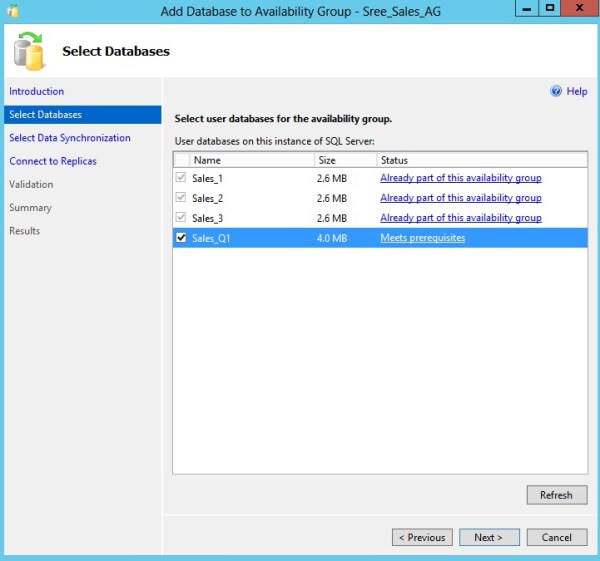This screenshot has width=600, height=561.
Task: Open Sales_1 status link
Action: tap(460, 178)
